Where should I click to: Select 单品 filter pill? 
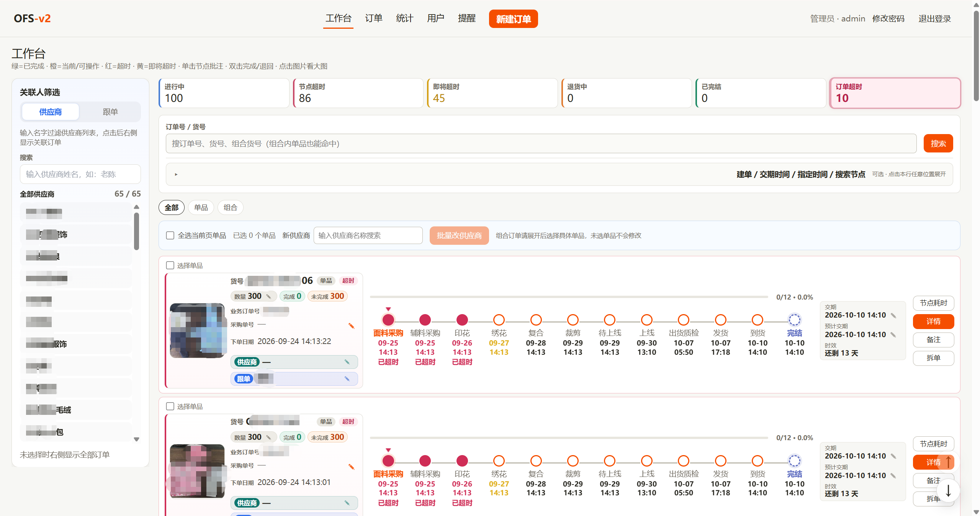201,208
